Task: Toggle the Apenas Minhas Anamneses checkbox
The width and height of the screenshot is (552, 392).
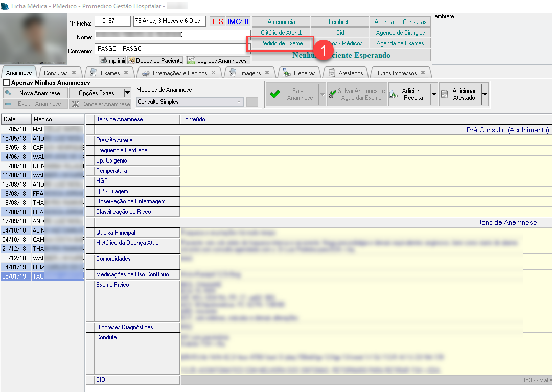Action: tap(7, 83)
